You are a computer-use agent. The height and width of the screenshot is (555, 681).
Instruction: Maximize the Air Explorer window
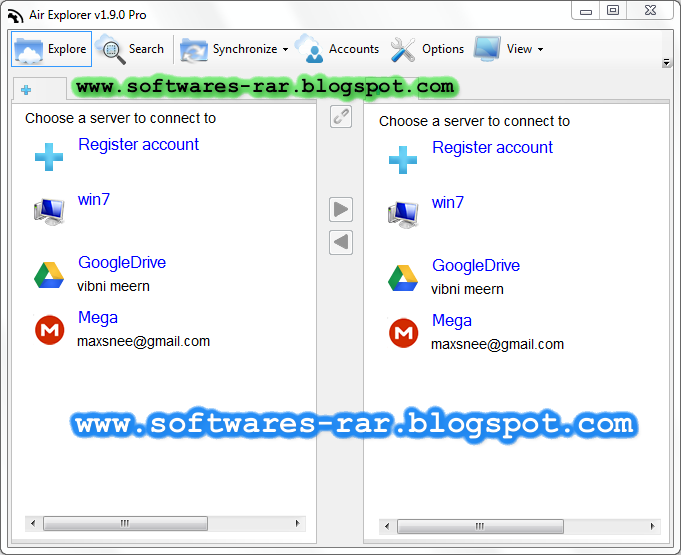(x=613, y=10)
